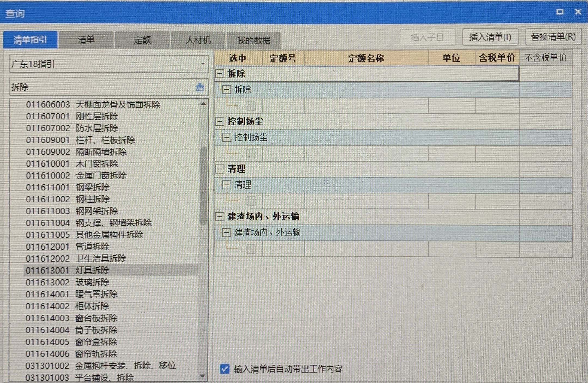The image size is (588, 383).
Task: Close the 查询 dialog
Action: pos(578,12)
